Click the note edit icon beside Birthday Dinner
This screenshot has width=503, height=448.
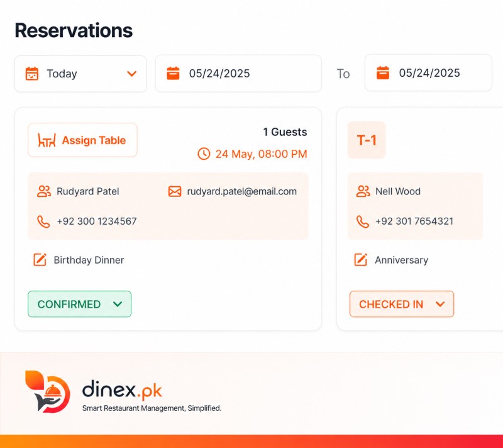point(40,260)
